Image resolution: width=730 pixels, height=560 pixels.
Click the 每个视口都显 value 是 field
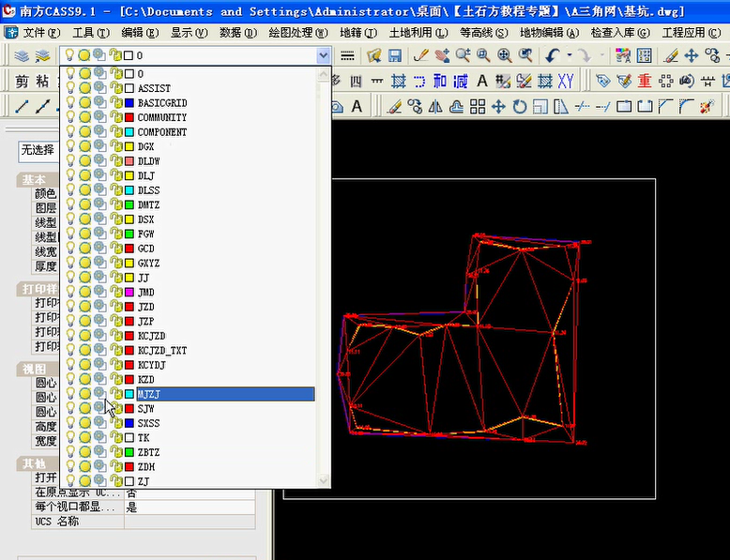click(x=190, y=507)
